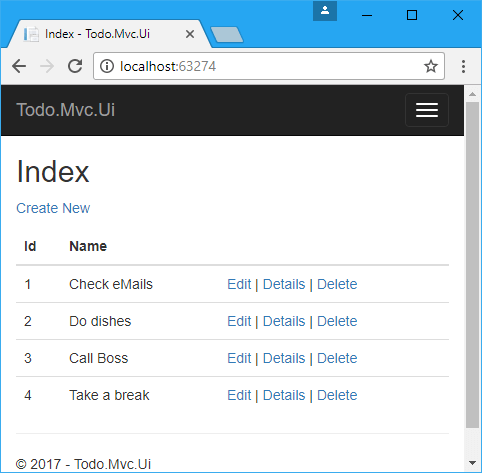Screen dimensions: 482x473
Task: Show Details for Call Boss
Action: coord(284,358)
